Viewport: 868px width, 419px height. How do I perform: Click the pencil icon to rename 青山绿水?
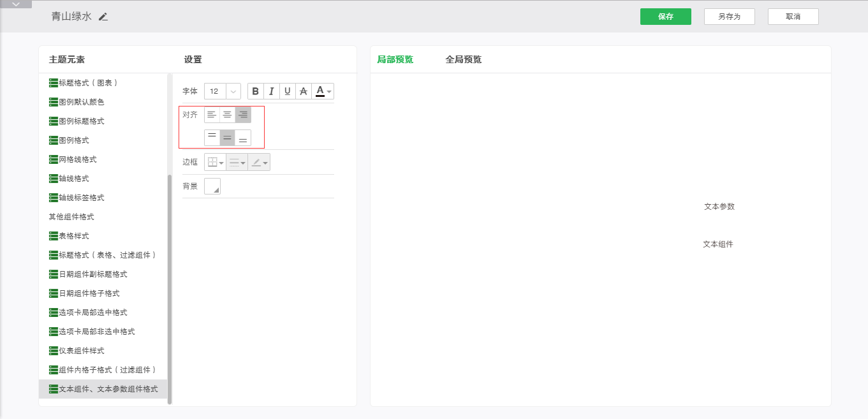click(x=103, y=17)
